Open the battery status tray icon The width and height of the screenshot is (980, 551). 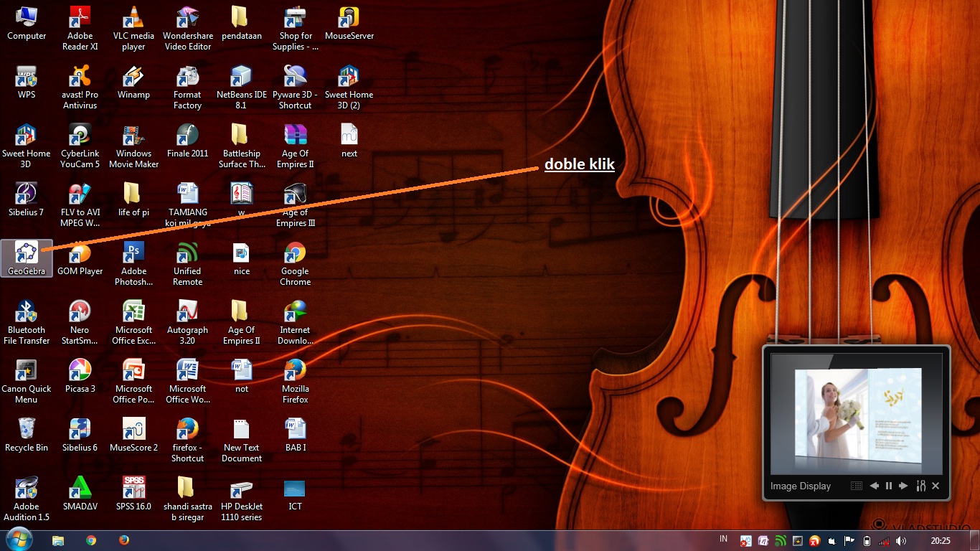pyautogui.click(x=867, y=541)
